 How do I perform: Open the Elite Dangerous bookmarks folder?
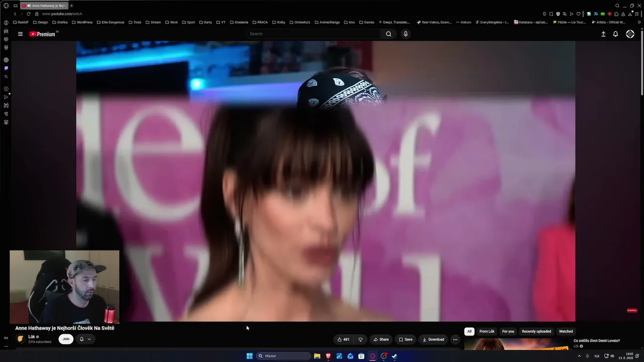pos(111,22)
